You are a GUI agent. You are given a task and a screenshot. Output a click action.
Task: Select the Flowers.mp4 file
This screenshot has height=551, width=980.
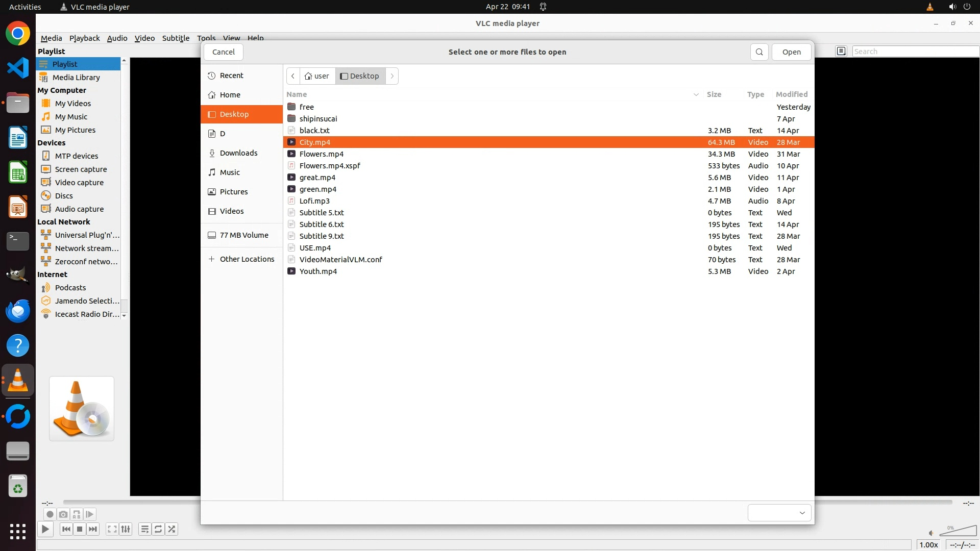coord(322,154)
